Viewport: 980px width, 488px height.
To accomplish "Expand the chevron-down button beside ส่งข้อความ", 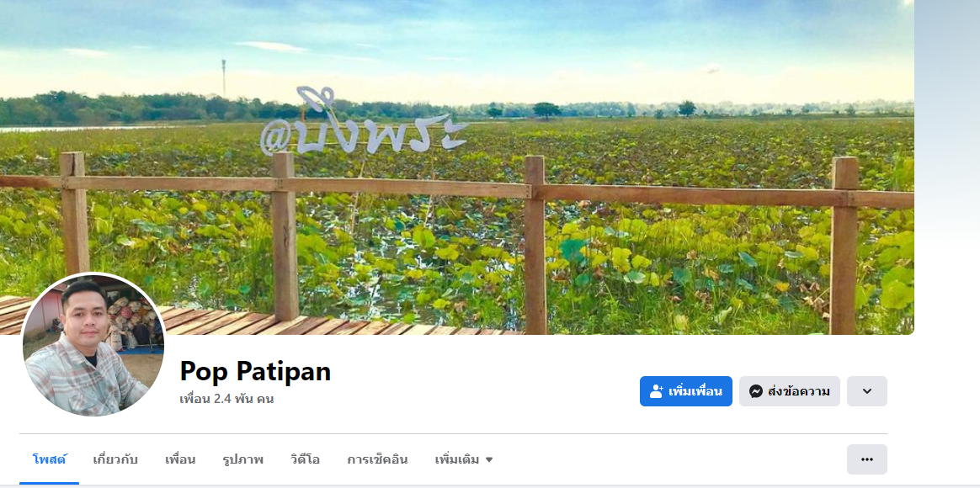I will (867, 391).
